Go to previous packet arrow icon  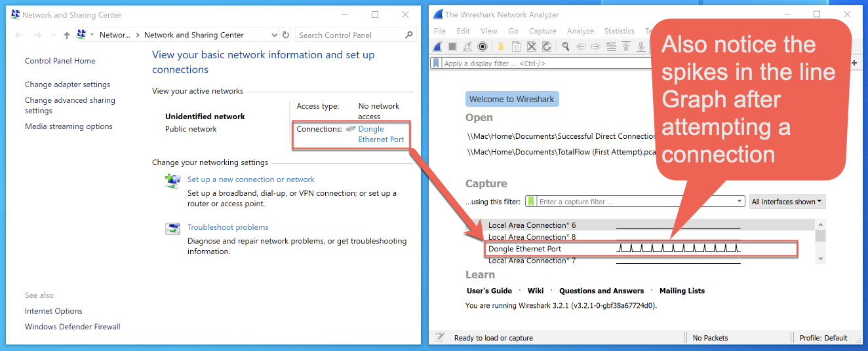click(x=580, y=46)
